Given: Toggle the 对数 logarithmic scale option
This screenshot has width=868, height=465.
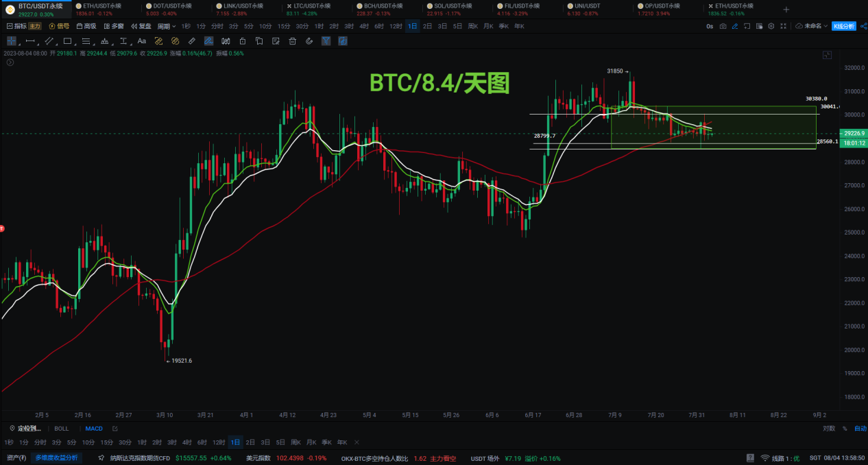Looking at the screenshot, I should point(829,428).
